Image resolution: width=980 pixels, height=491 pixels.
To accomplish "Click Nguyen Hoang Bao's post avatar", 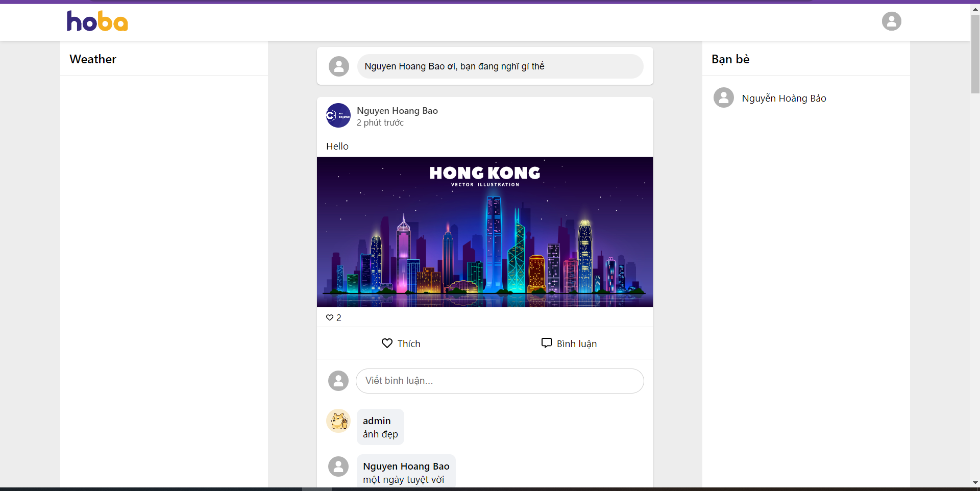I will 338,115.
